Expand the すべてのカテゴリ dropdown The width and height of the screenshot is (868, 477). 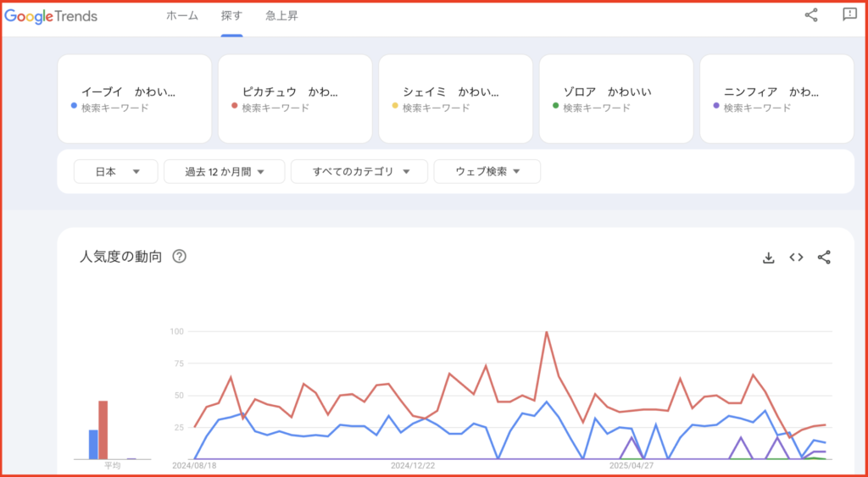[359, 171]
